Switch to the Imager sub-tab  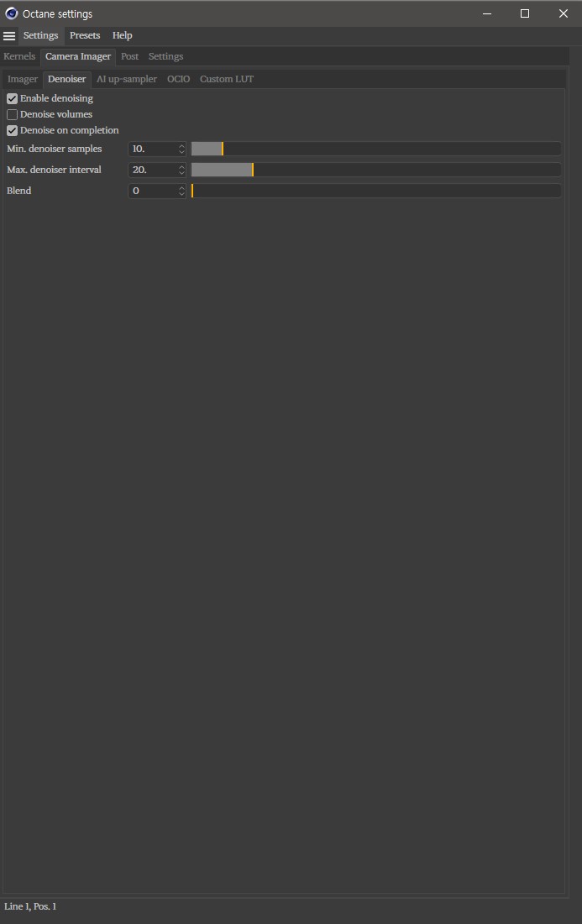tap(23, 79)
